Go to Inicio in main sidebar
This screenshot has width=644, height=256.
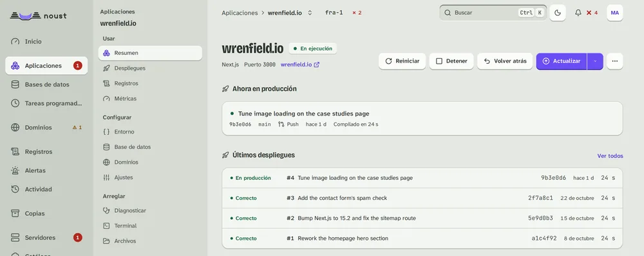[46, 41]
